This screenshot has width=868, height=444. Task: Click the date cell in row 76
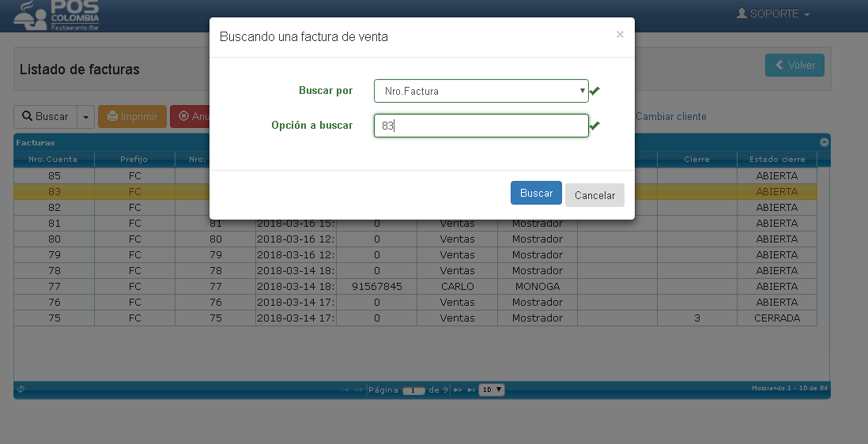296,303
